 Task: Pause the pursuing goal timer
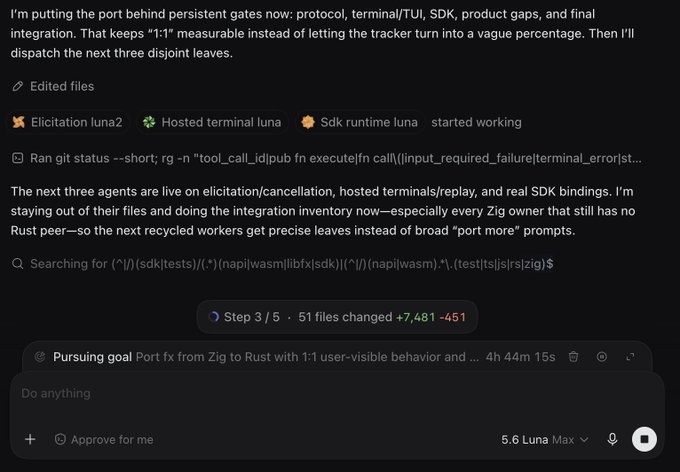[x=602, y=357]
